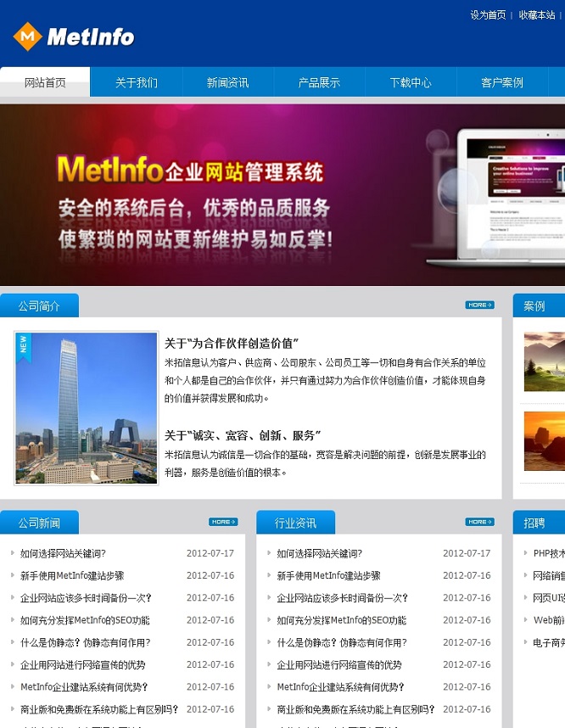Open 公司新闻 article 商业版和免费版在系统功能上有区别吗?

point(99,709)
